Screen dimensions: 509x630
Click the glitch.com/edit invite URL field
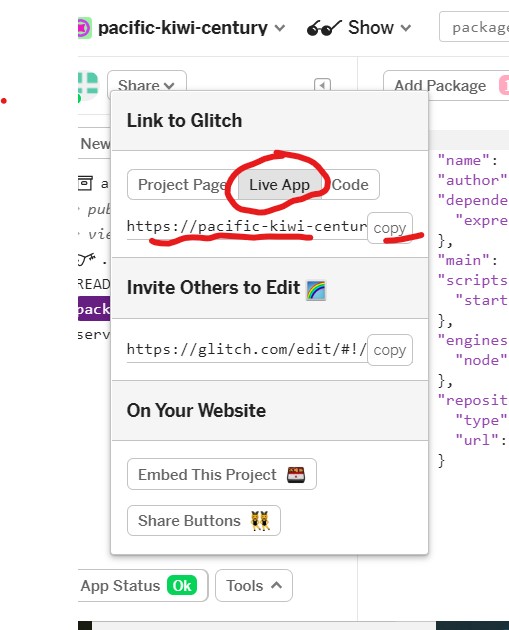tap(247, 349)
